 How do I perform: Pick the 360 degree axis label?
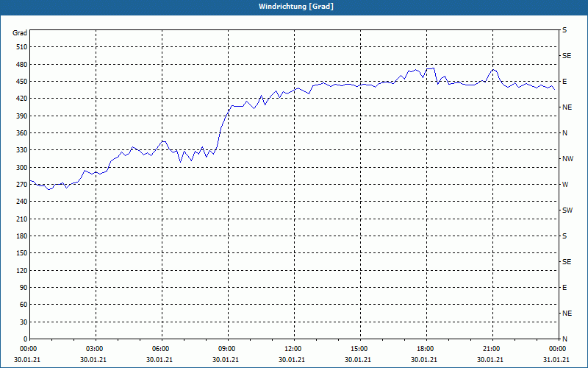tap(22, 133)
